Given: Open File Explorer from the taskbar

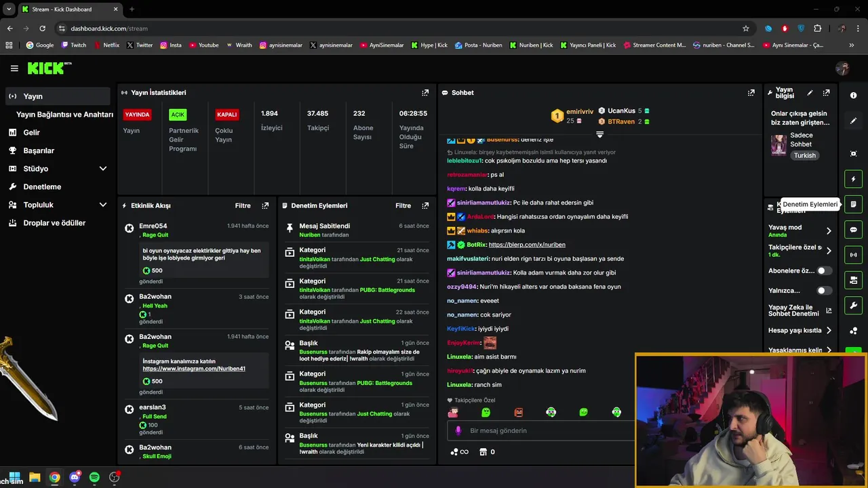Looking at the screenshot, I should (35, 477).
